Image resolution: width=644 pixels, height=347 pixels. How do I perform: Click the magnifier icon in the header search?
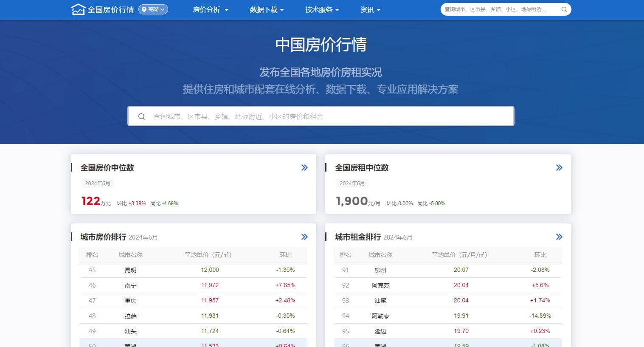[x=565, y=9]
